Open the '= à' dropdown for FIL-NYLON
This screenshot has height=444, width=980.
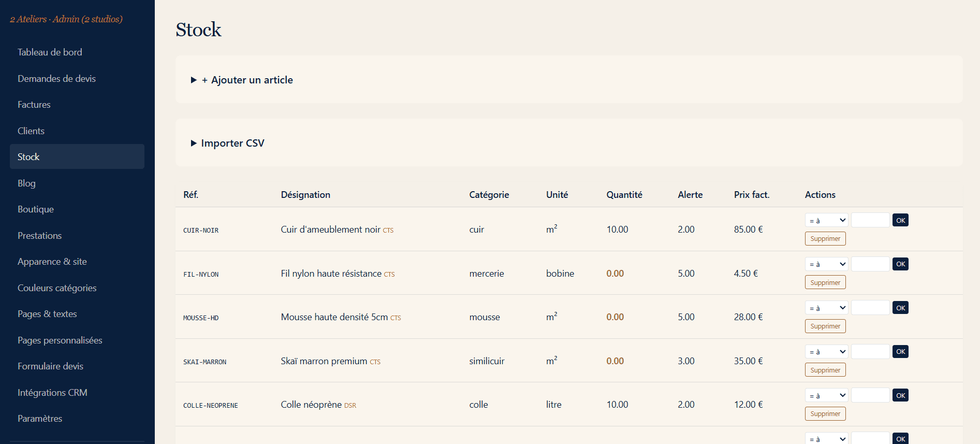click(x=826, y=264)
